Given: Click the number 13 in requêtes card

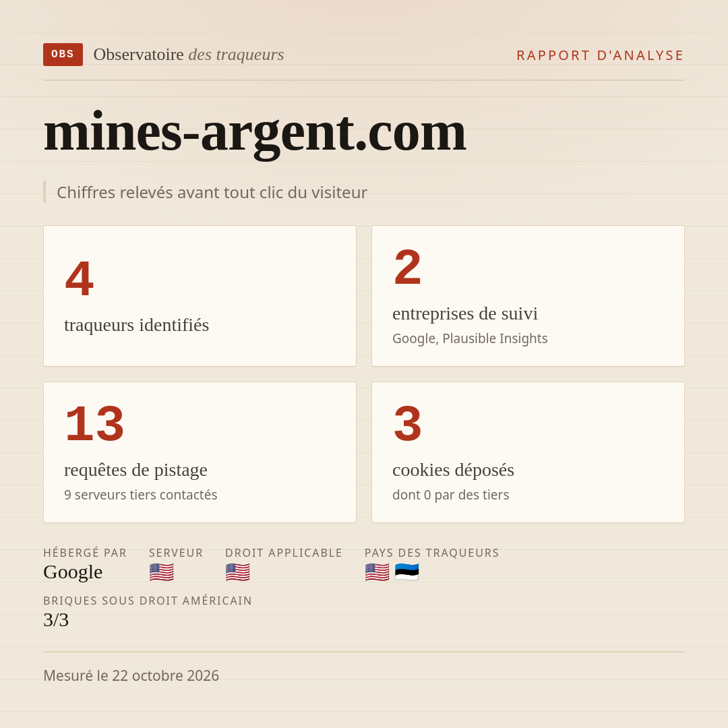Looking at the screenshot, I should pyautogui.click(x=95, y=424).
